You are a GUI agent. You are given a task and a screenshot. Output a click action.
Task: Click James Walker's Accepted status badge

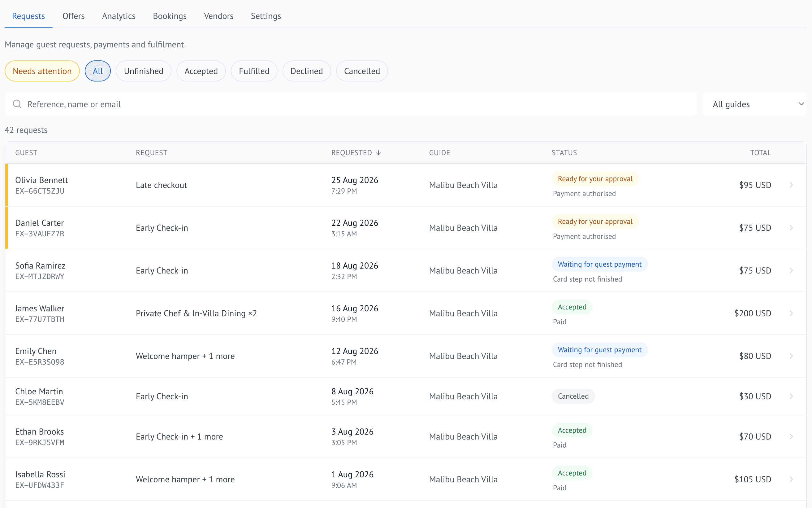pos(572,307)
